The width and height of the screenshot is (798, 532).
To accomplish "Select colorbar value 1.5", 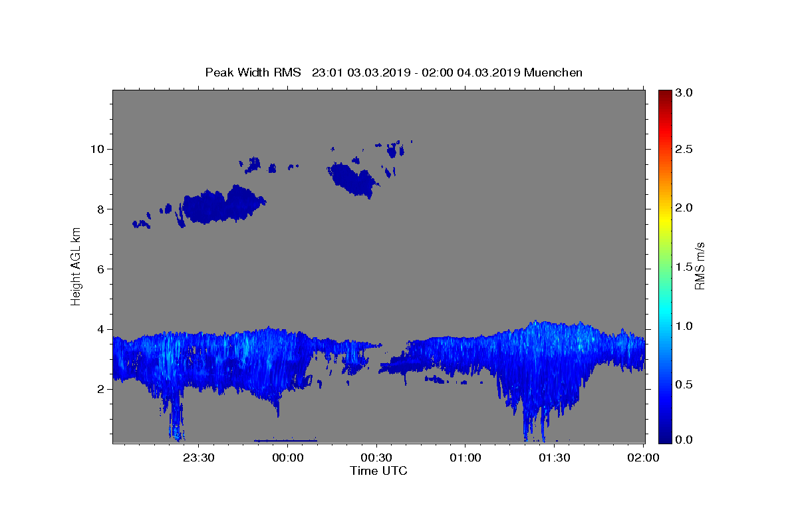I will [684, 267].
